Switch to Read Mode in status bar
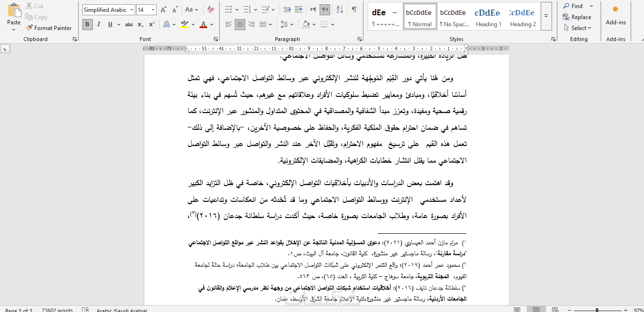The width and height of the screenshot is (644, 312). pos(517,310)
